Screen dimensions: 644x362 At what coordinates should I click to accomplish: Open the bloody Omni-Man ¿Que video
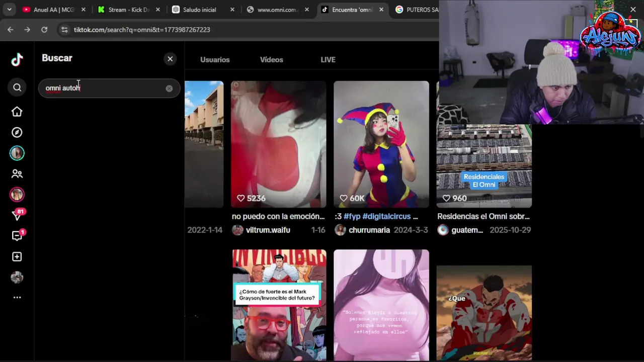pos(484,313)
